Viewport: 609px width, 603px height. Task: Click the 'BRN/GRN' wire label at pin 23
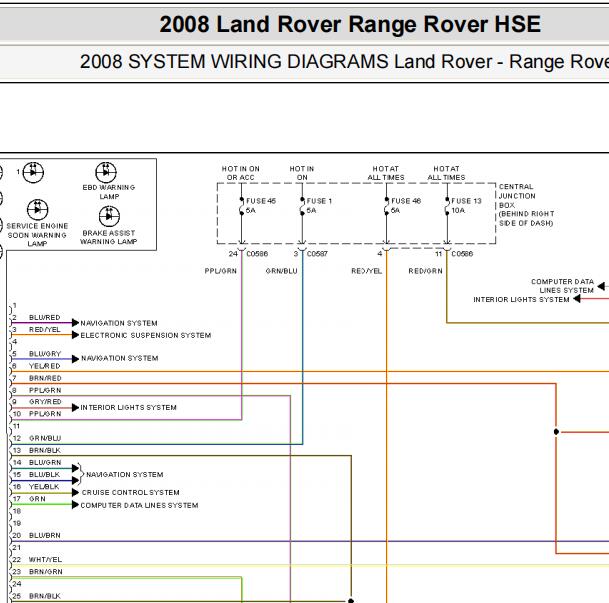coord(45,572)
